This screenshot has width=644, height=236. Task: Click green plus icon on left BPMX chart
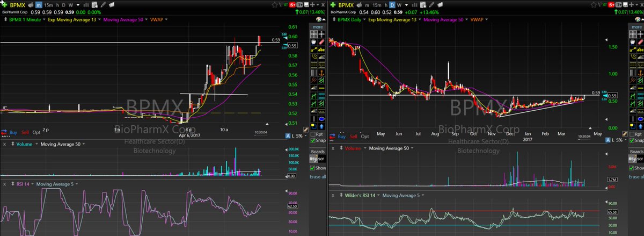(x=4, y=5)
